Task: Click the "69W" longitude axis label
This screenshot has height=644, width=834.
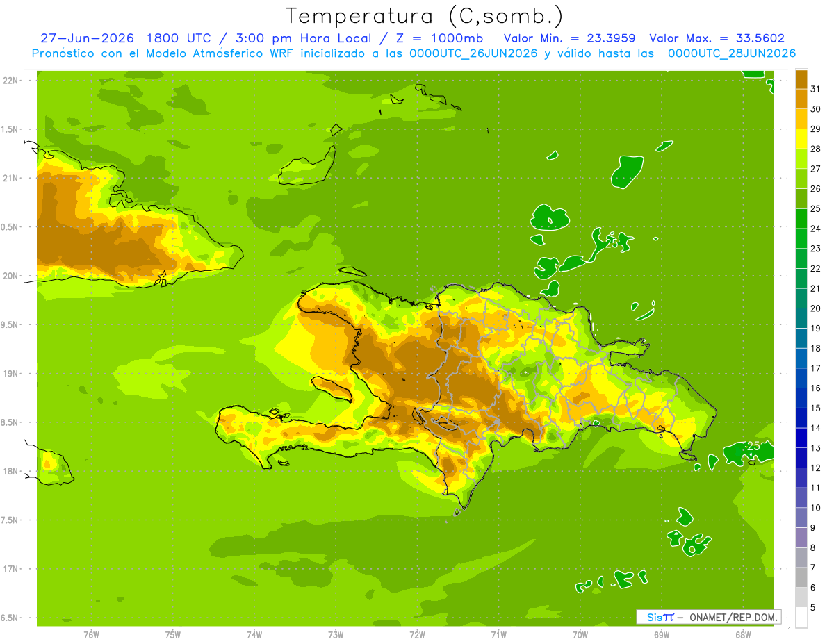Action: point(662,635)
